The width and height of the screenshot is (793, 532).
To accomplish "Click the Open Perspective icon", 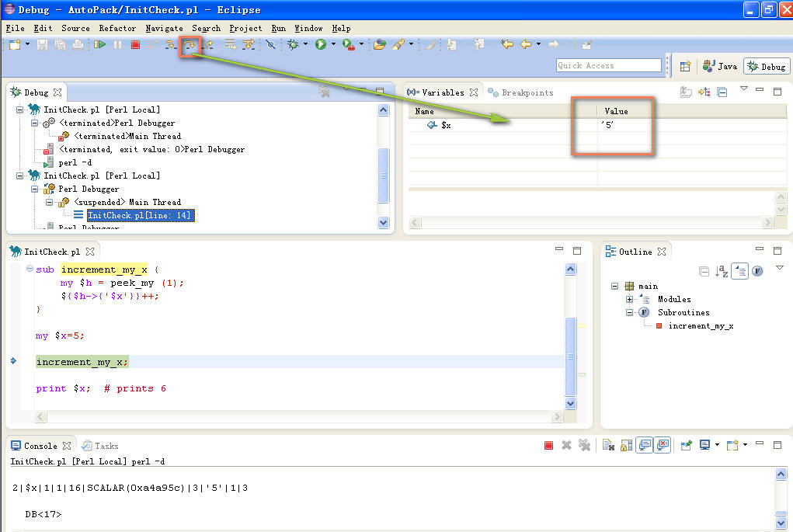I will (x=685, y=66).
